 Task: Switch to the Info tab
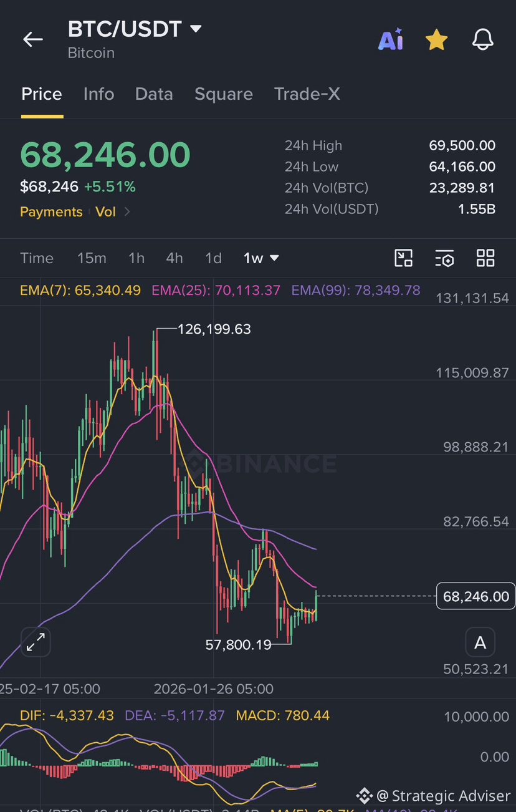tap(98, 94)
